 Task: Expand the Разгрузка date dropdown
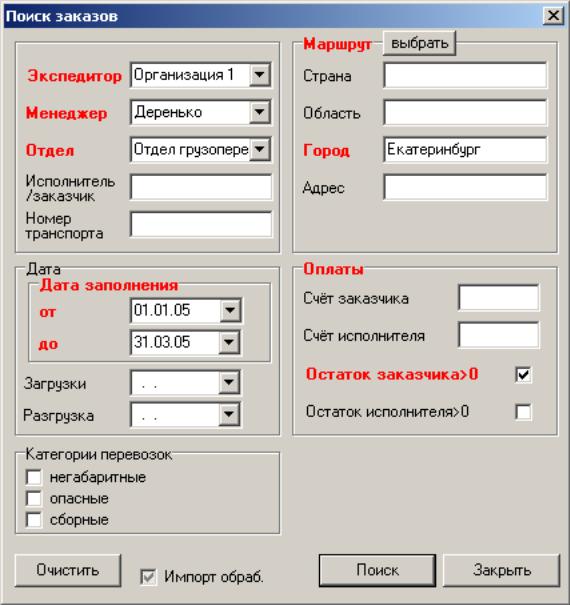pos(229,414)
